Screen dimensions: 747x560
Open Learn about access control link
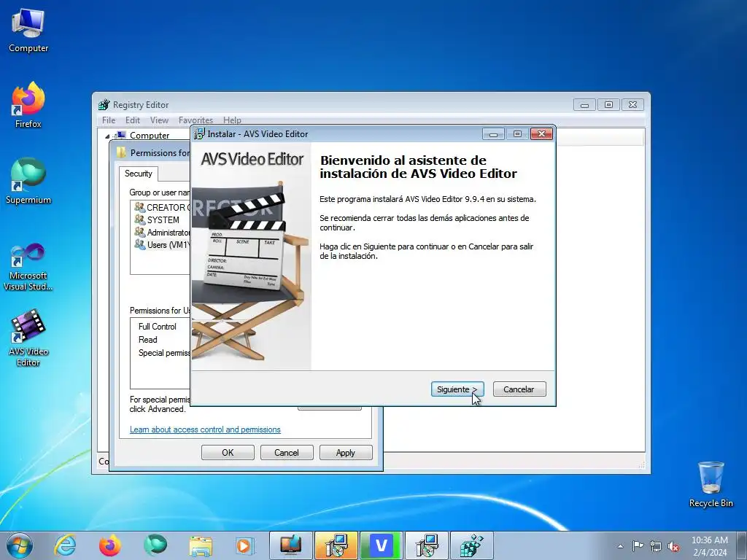pos(205,429)
